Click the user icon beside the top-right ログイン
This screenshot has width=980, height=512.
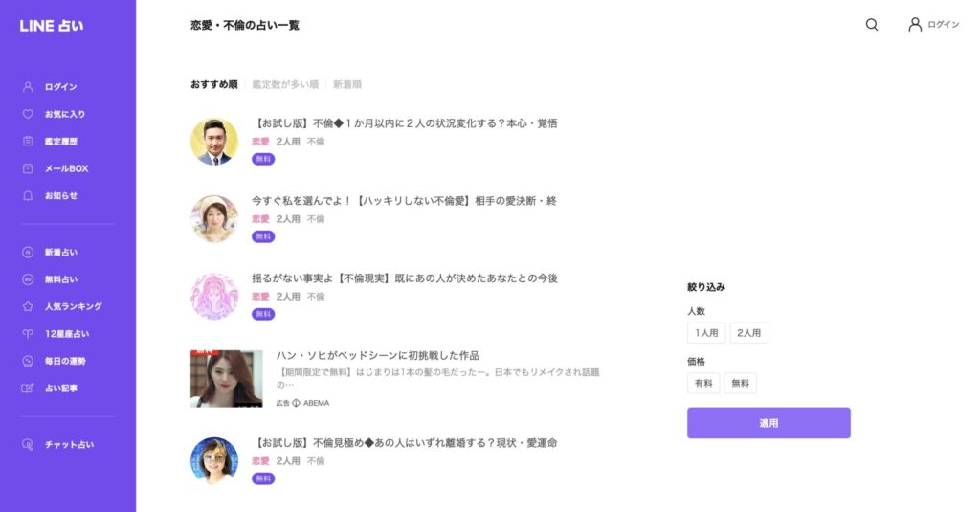[x=914, y=24]
